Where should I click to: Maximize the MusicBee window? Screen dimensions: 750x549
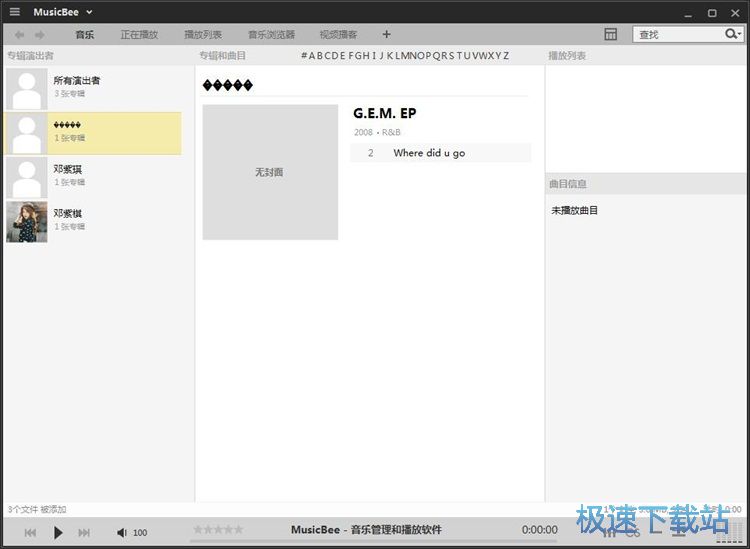click(x=712, y=13)
